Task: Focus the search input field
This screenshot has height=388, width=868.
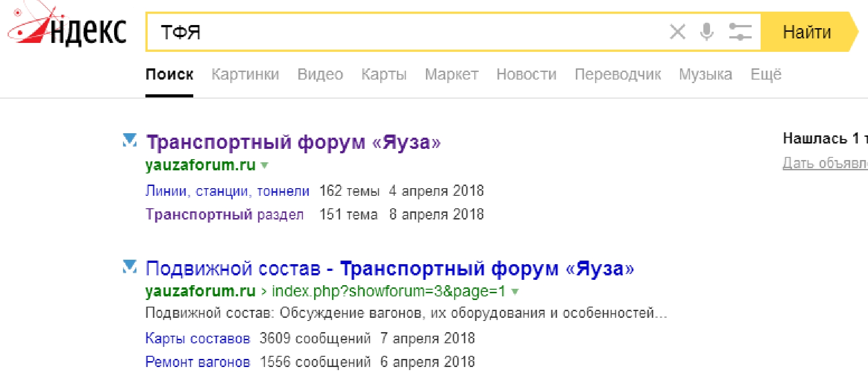Action: [403, 32]
